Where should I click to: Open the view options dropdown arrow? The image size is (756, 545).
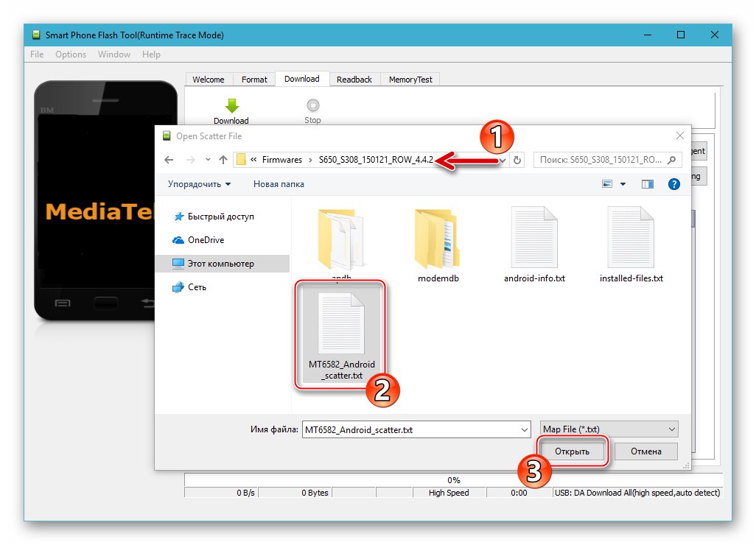[623, 184]
